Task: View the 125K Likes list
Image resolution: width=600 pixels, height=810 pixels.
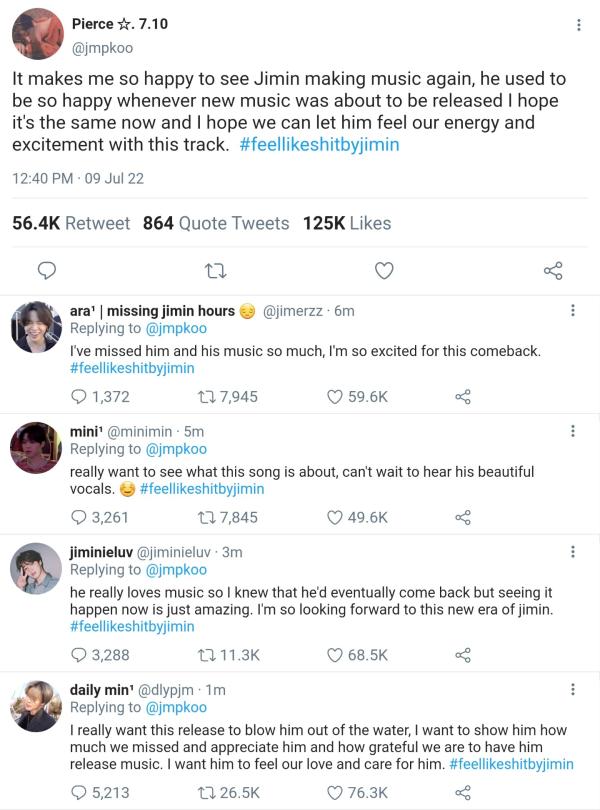Action: [x=347, y=223]
